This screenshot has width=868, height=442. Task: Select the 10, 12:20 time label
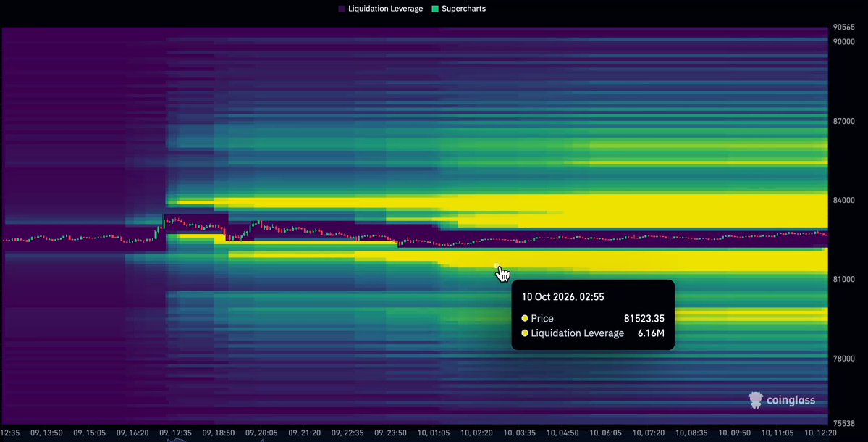(819, 433)
